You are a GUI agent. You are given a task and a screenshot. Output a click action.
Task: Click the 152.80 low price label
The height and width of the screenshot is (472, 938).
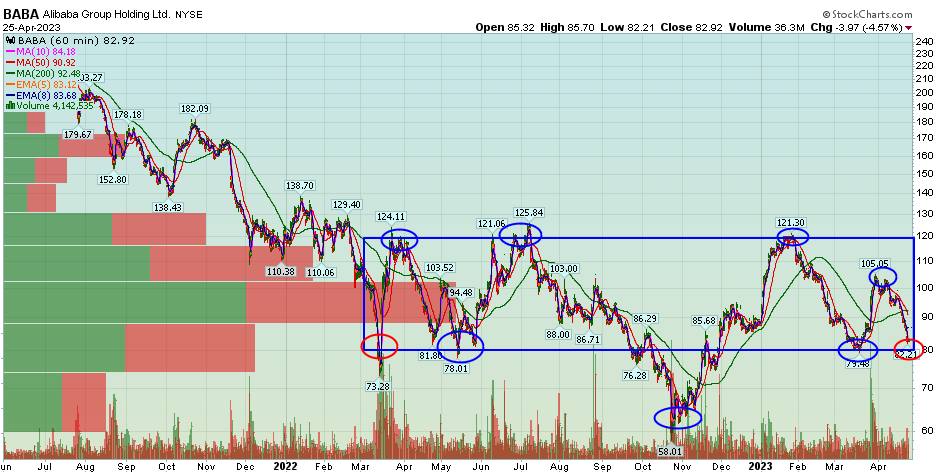[112, 179]
